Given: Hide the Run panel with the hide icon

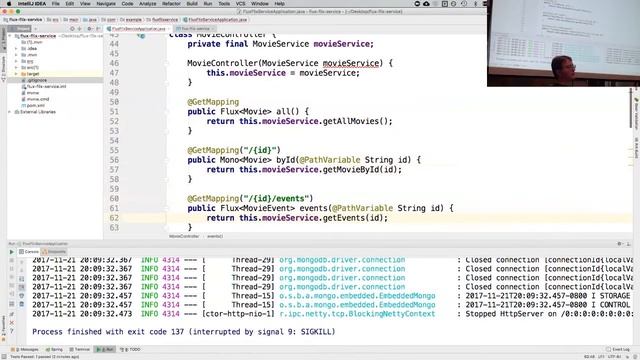Looking at the screenshot, I should [x=628, y=244].
